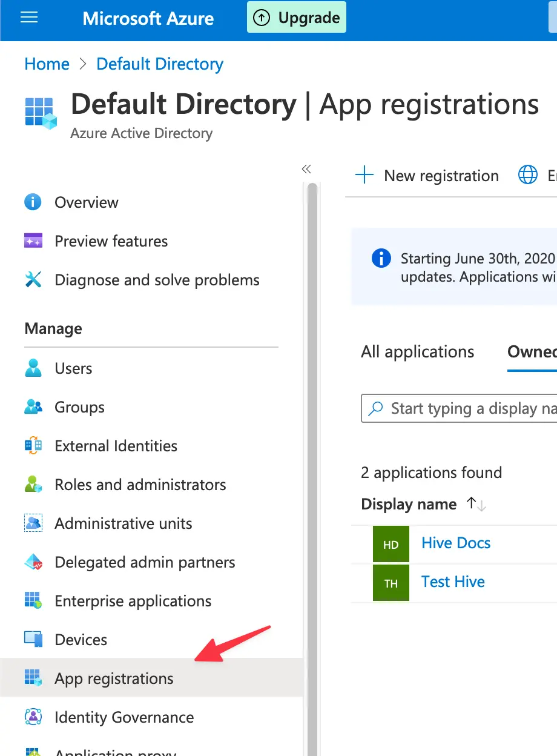Open External Identities via its icon
The width and height of the screenshot is (557, 756).
coord(33,446)
